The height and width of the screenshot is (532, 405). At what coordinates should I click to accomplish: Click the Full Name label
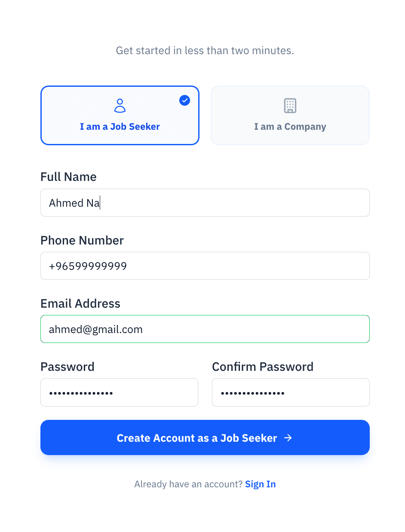[68, 177]
